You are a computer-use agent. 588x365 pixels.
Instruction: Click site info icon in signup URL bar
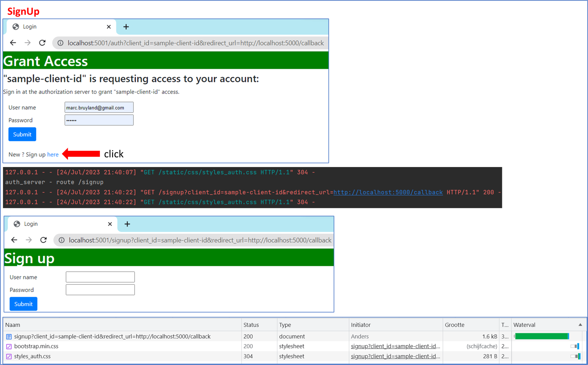click(x=62, y=240)
